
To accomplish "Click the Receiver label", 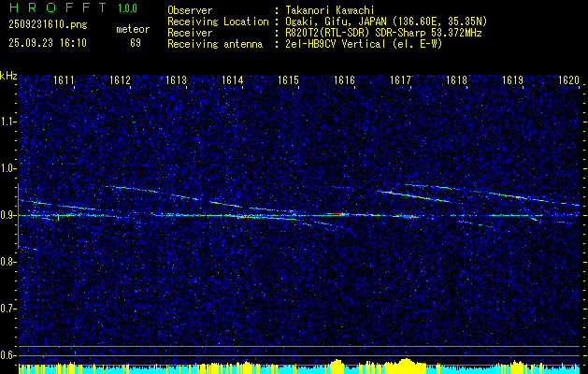I will pyautogui.click(x=190, y=33).
